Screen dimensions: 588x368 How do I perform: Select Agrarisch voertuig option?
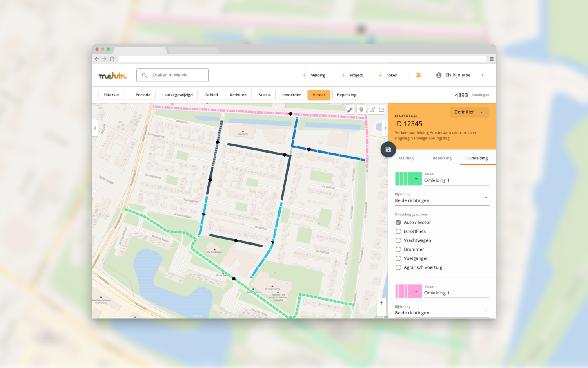point(398,267)
